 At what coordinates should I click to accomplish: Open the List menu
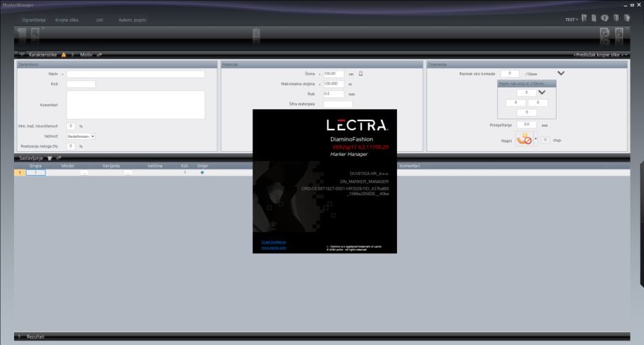(99, 20)
